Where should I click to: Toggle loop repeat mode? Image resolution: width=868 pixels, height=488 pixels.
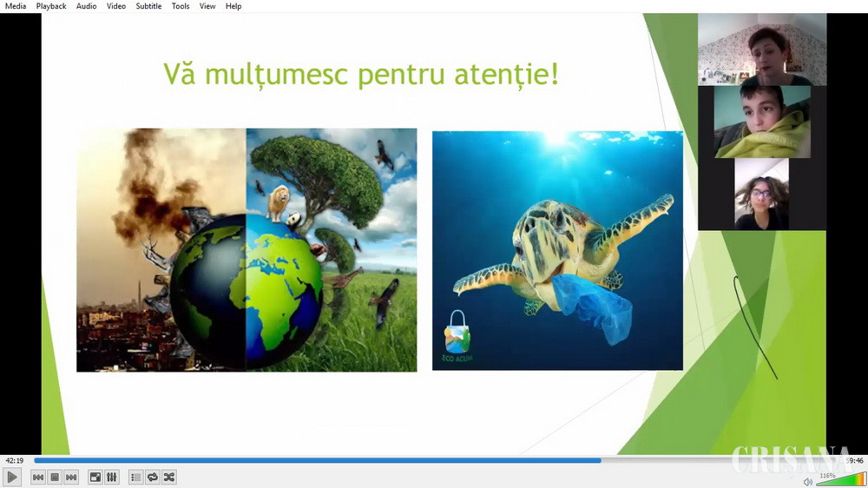152,477
